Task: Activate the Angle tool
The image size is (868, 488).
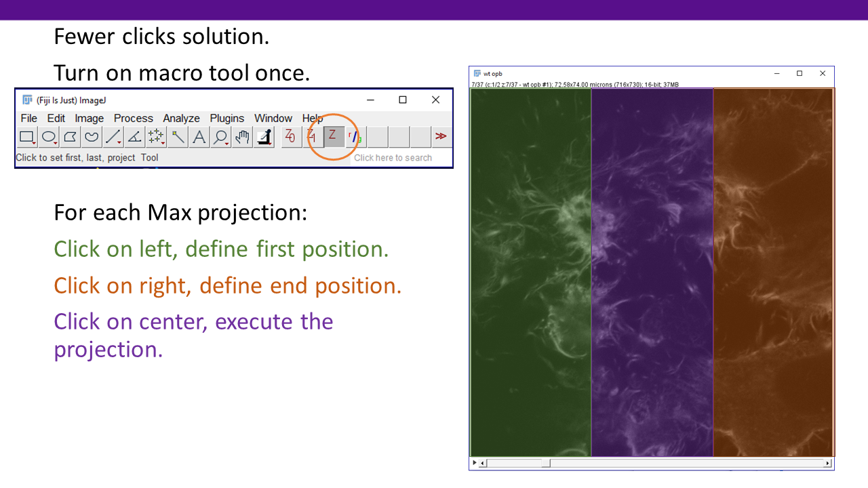Action: tap(134, 138)
